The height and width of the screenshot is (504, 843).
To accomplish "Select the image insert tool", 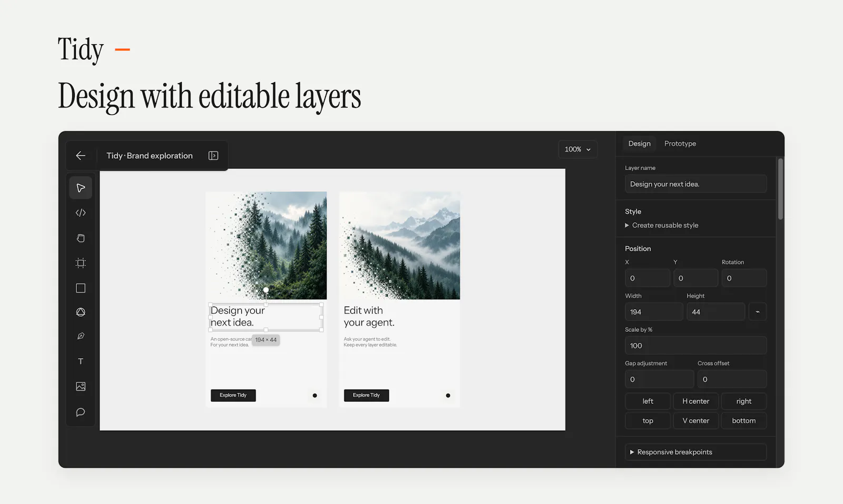I will [81, 387].
